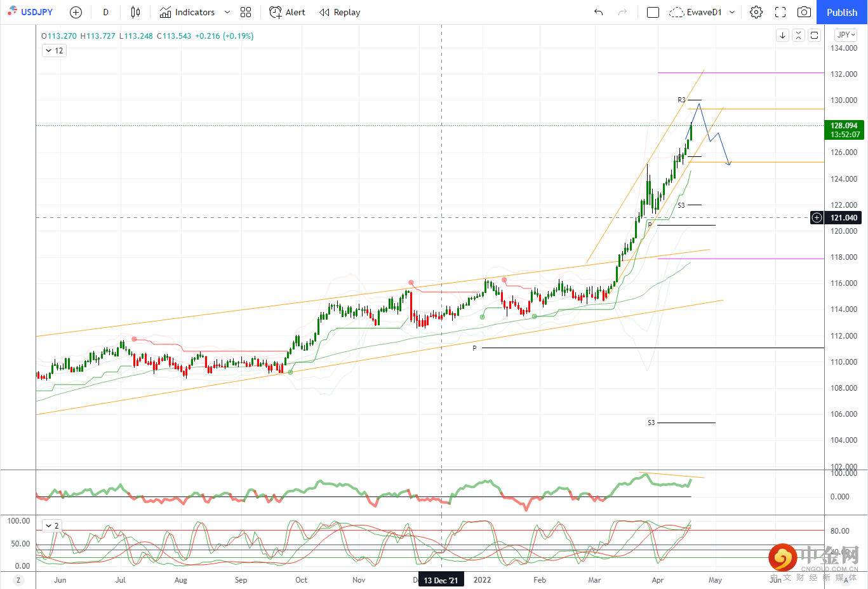Maximize the main chart pane
This screenshot has height=589, width=868.
[x=814, y=36]
